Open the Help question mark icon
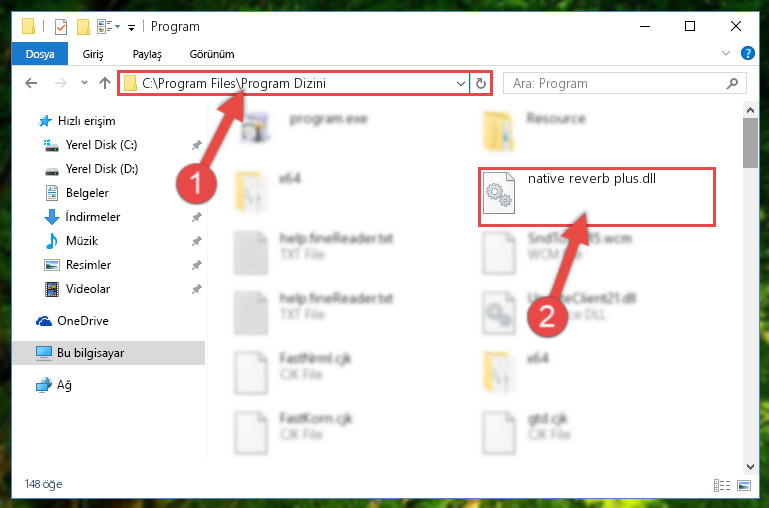This screenshot has height=508, width=769. [747, 53]
